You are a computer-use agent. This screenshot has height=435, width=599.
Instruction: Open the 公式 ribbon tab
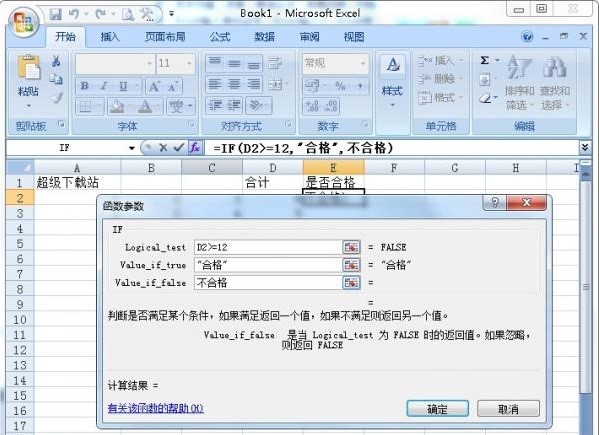pyautogui.click(x=220, y=37)
